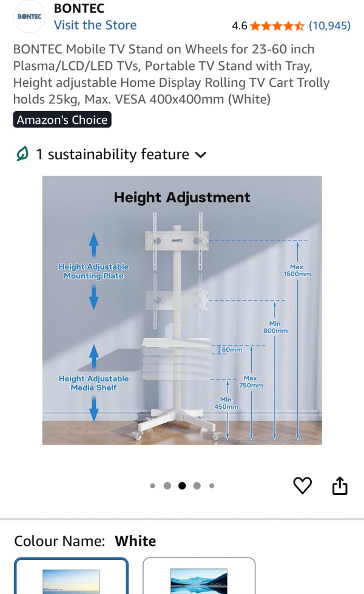Tap the star rating icons
This screenshot has width=364, height=594.
coord(277,26)
